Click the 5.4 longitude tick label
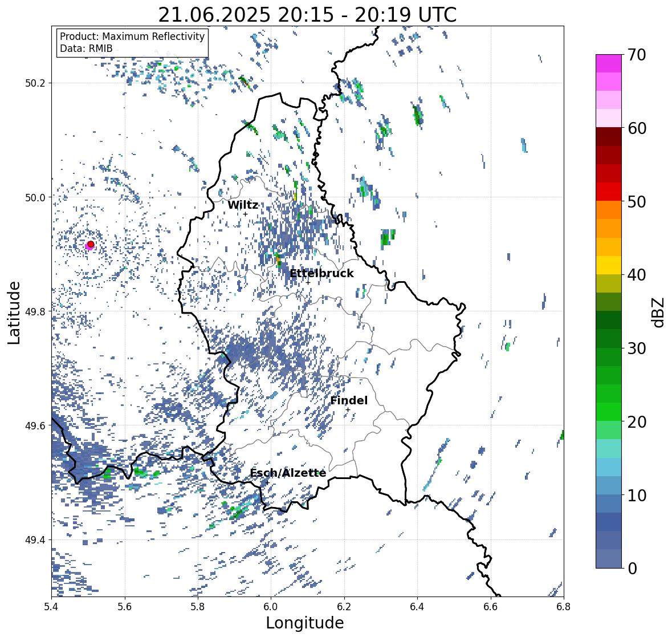Viewport: 672px width, 637px height. pos(51,606)
